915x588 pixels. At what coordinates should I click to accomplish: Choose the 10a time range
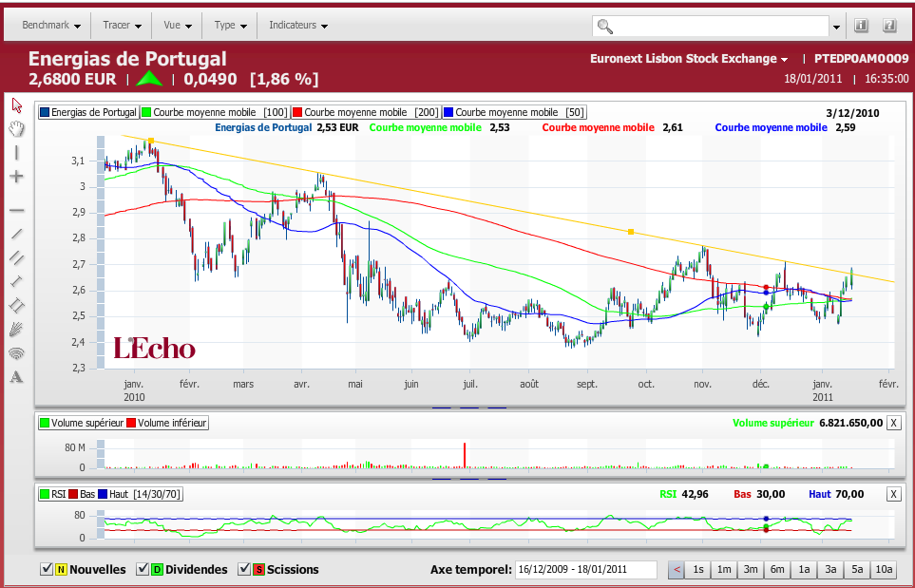[x=884, y=569]
